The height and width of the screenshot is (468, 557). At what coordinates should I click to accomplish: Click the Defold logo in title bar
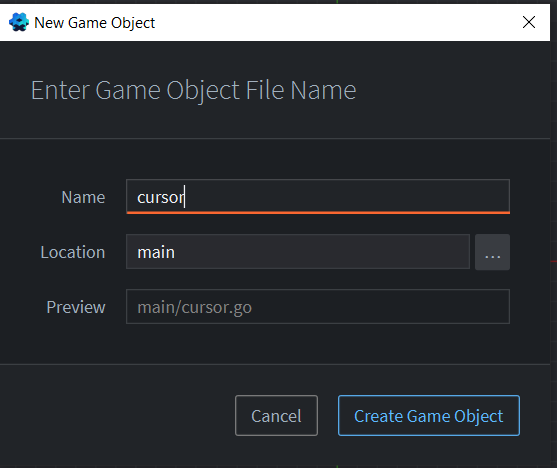(19, 22)
